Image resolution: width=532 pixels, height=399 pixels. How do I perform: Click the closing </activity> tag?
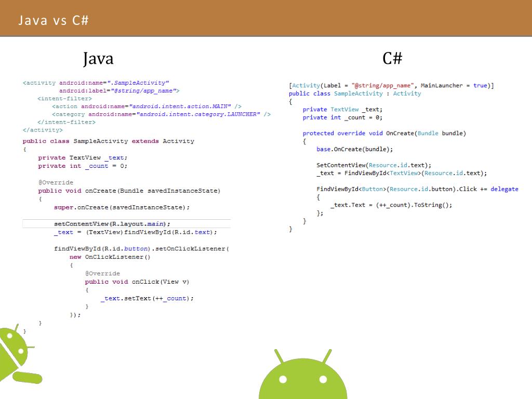click(43, 130)
